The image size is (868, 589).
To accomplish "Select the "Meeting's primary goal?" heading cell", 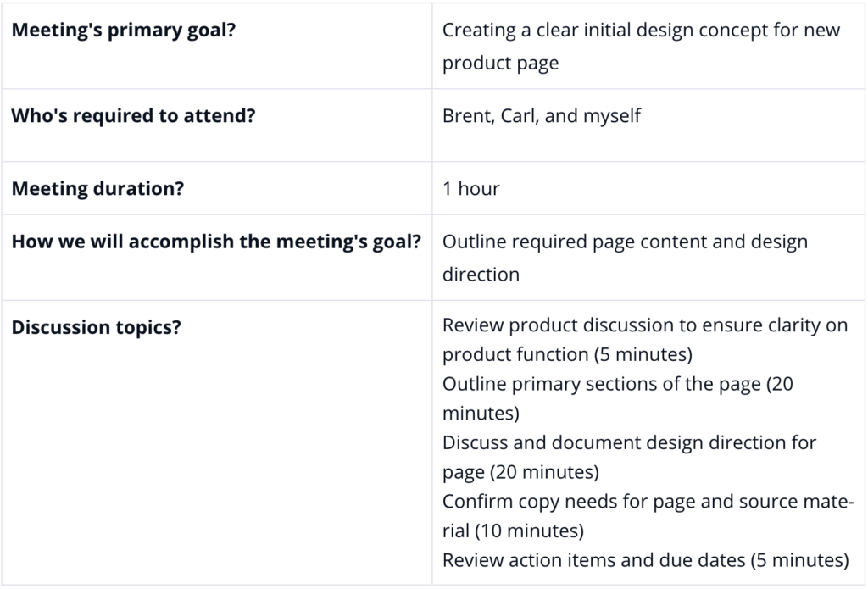I will click(x=217, y=46).
